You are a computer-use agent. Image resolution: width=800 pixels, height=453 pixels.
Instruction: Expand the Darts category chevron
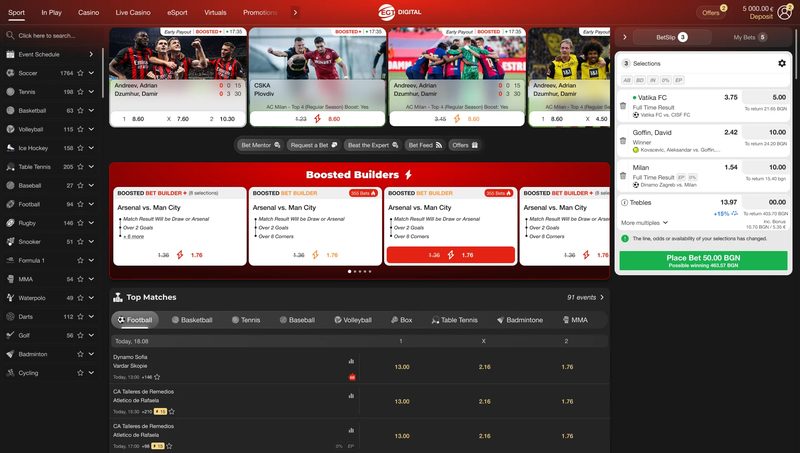click(x=91, y=316)
